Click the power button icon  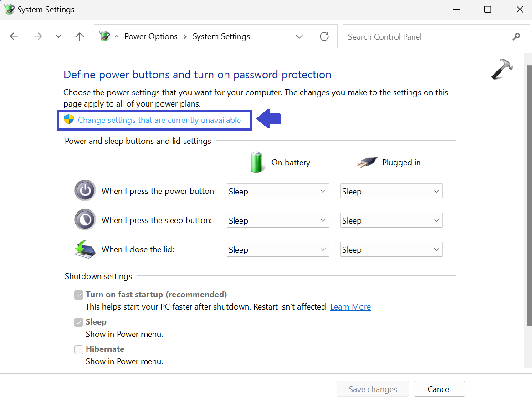click(85, 191)
